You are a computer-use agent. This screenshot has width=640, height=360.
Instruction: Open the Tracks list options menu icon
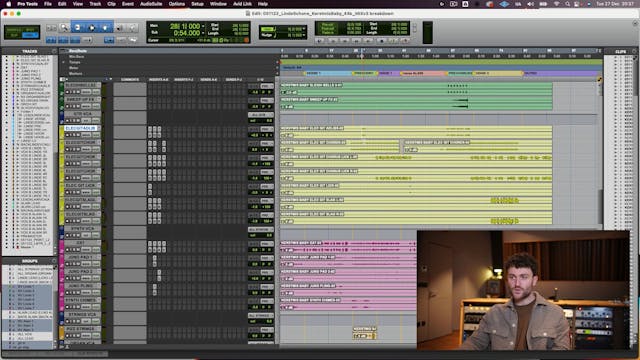pyautogui.click(x=54, y=51)
